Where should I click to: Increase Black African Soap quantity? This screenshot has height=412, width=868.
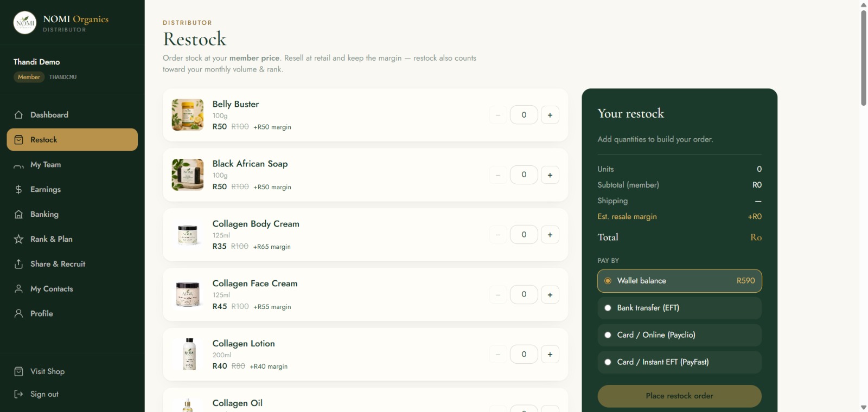pyautogui.click(x=550, y=175)
